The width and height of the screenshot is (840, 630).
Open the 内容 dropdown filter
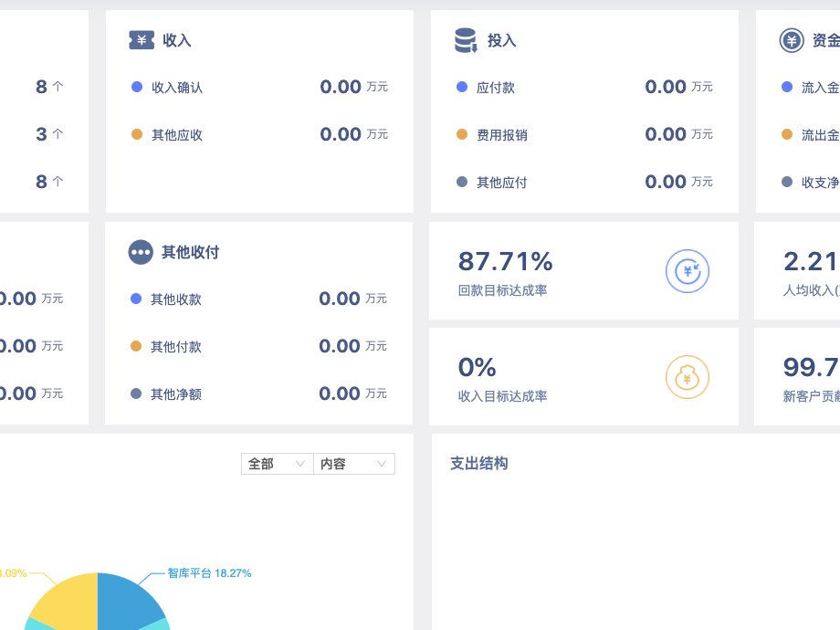(x=354, y=464)
